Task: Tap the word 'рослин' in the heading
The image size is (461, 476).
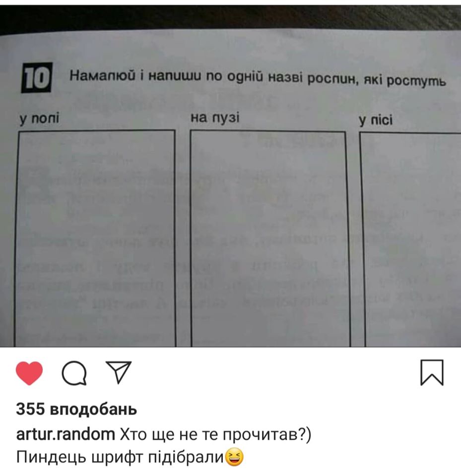Action: (x=331, y=79)
